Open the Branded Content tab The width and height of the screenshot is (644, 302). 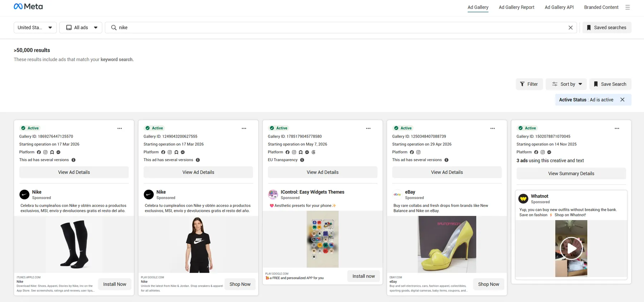pos(601,7)
